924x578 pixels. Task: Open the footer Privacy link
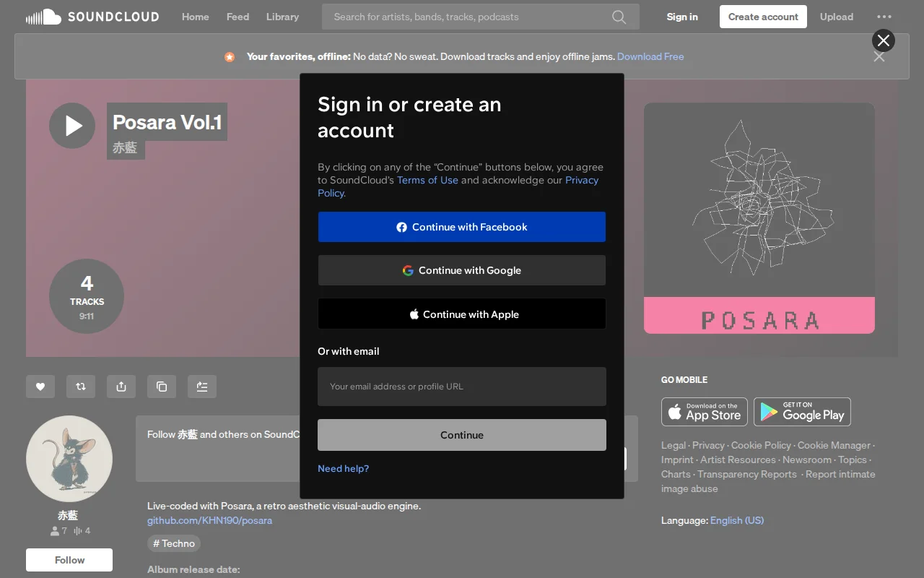point(708,445)
